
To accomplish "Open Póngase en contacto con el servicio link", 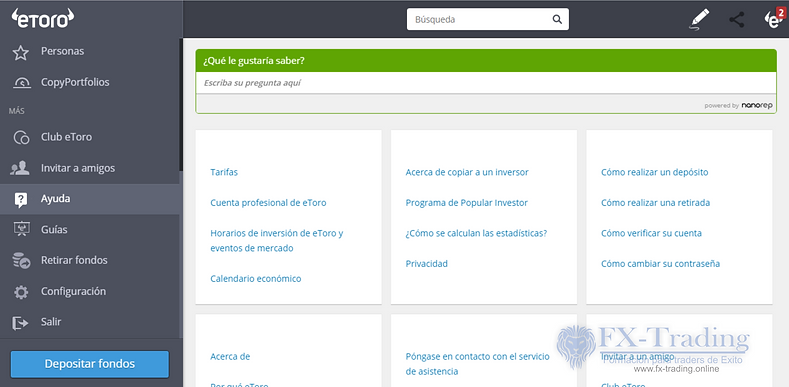I will pyautogui.click(x=478, y=364).
